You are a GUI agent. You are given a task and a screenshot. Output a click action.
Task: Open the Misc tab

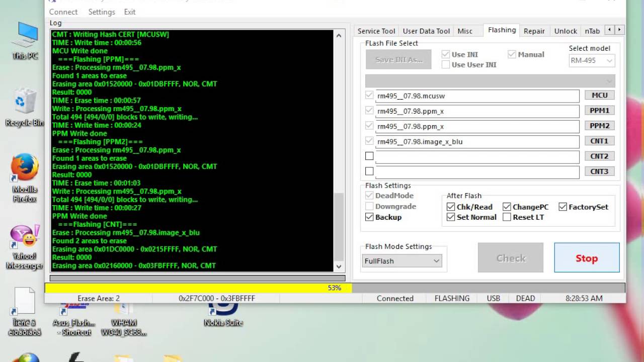(465, 31)
